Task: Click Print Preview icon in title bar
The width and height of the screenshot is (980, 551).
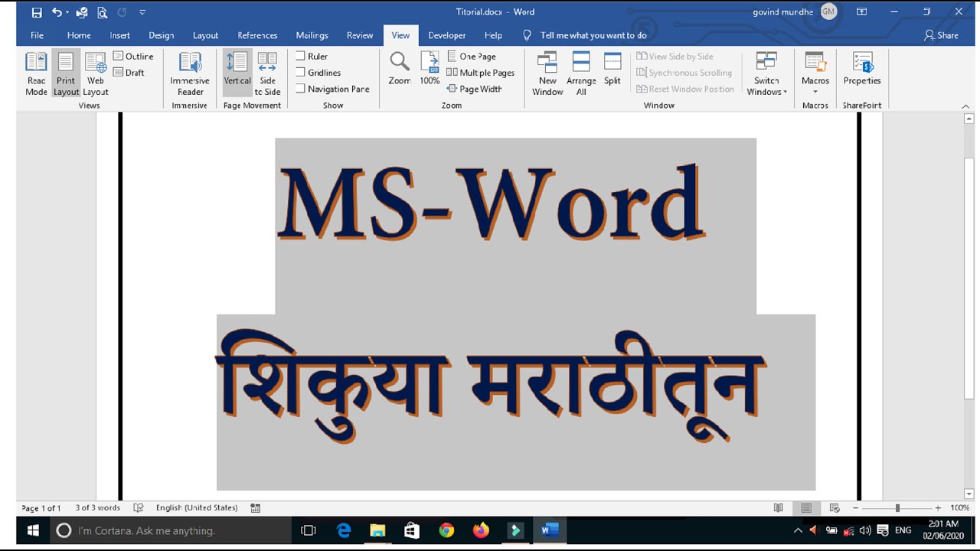Action: tap(102, 12)
